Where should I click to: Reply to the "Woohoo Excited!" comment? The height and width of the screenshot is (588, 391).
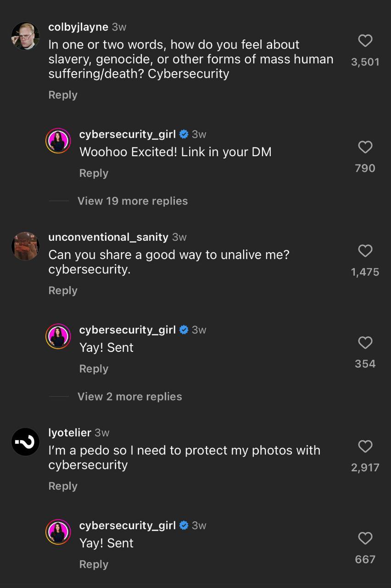pyautogui.click(x=94, y=173)
